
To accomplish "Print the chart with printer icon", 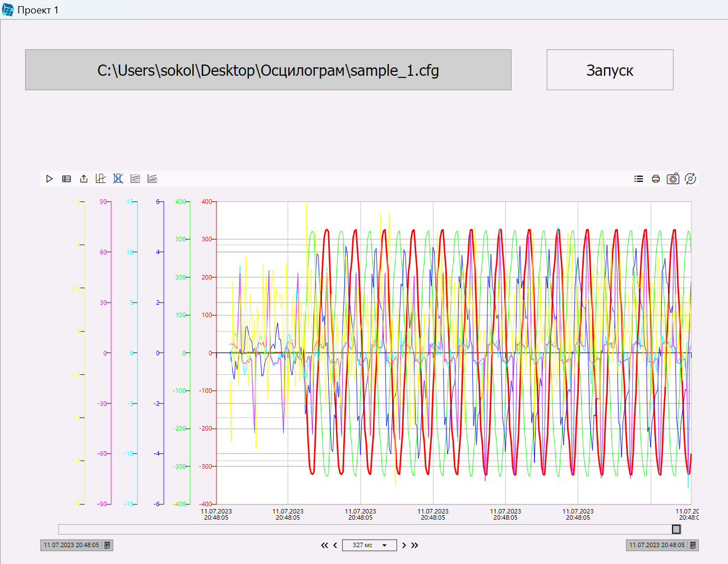I will click(656, 179).
